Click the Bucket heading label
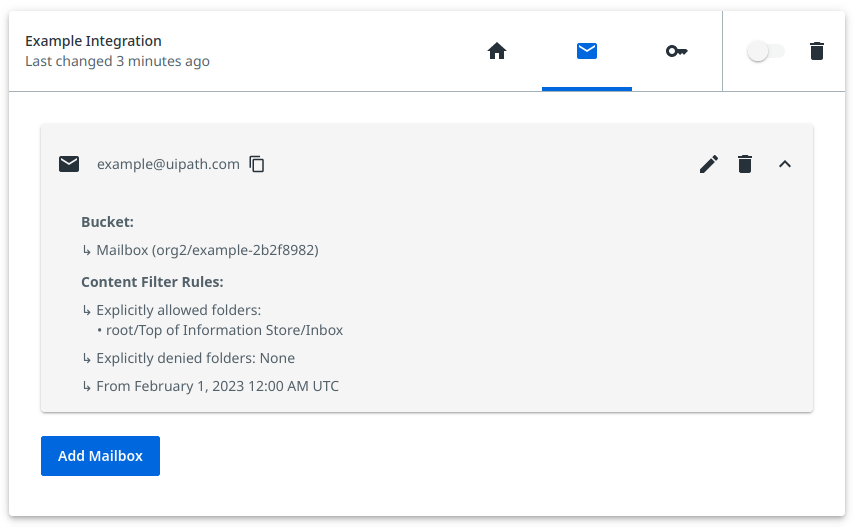Viewport: 854px width, 527px height. pyautogui.click(x=107, y=222)
